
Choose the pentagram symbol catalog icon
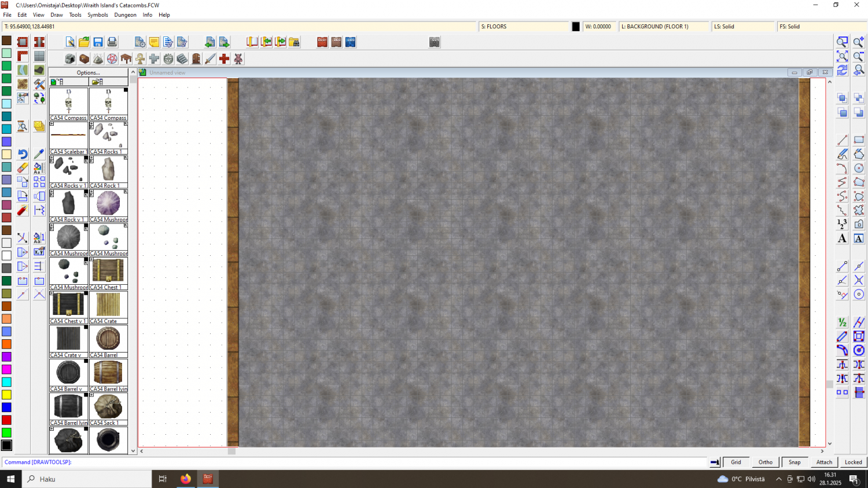(112, 59)
